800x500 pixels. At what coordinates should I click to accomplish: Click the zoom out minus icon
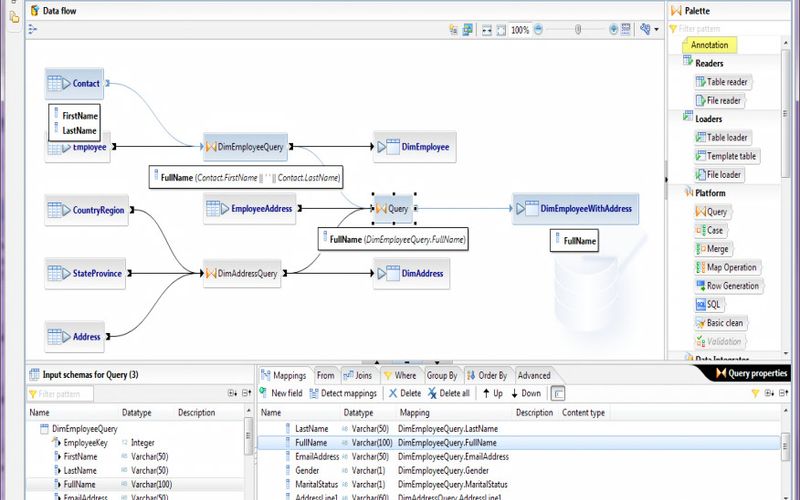(538, 30)
